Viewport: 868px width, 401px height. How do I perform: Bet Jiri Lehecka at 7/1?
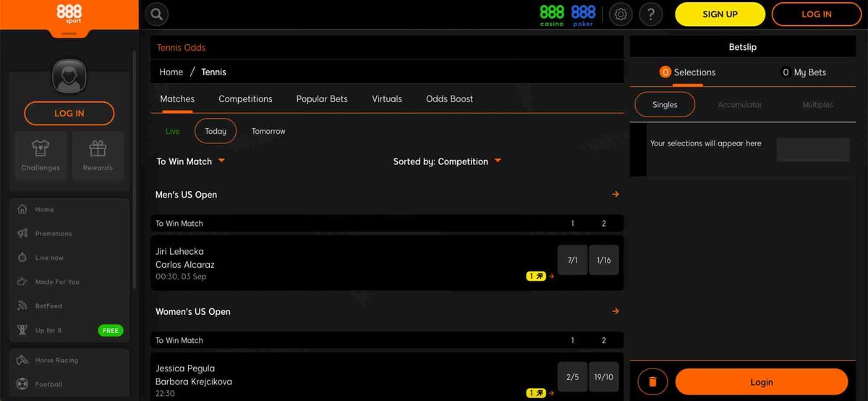572,260
